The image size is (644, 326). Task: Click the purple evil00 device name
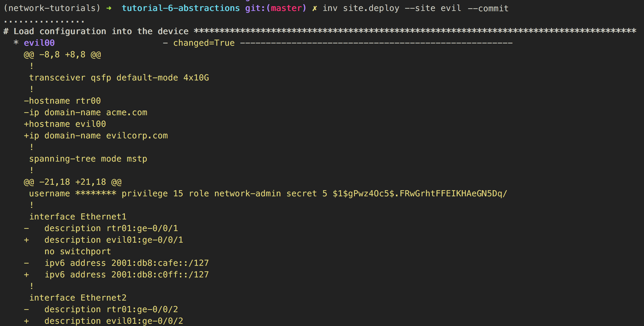click(39, 43)
